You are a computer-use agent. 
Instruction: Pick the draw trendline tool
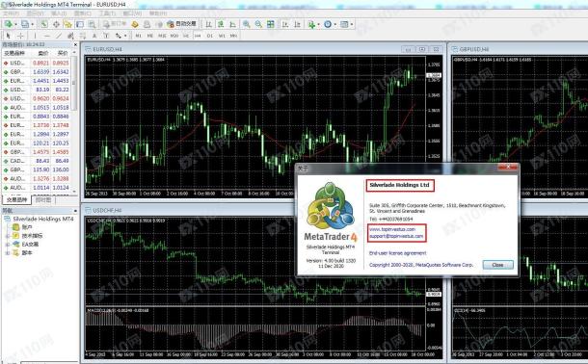point(59,36)
